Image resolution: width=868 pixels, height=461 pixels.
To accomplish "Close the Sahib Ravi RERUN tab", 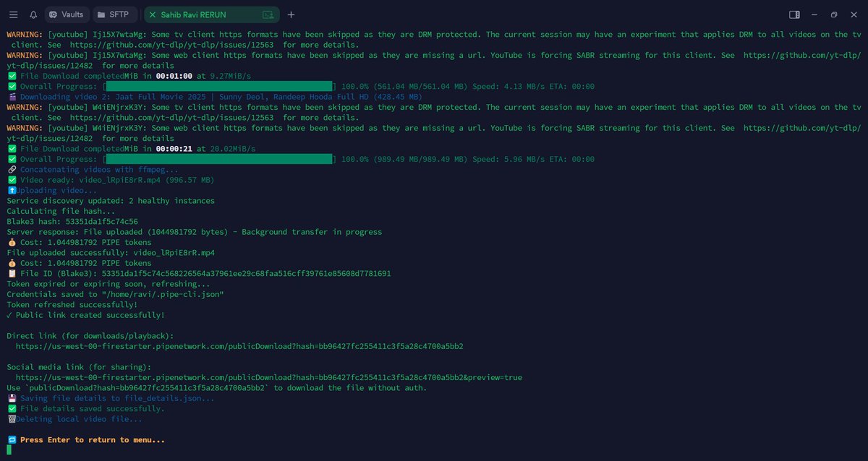I will click(x=152, y=14).
